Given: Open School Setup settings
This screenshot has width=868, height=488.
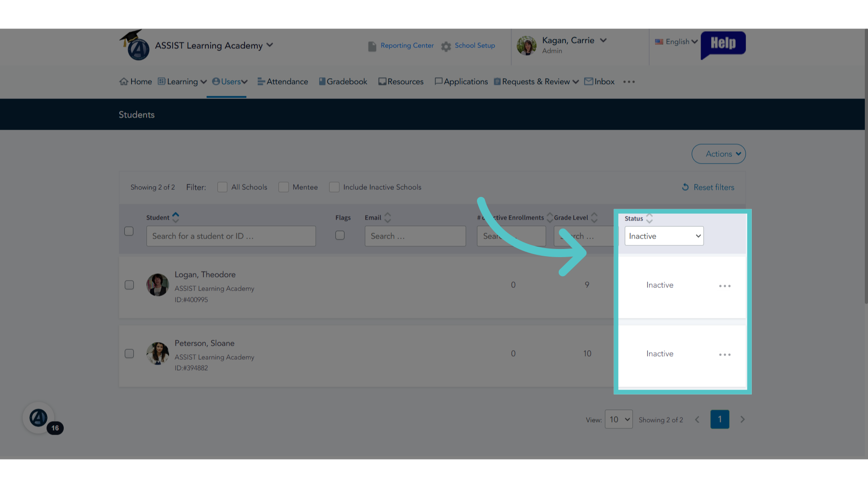Looking at the screenshot, I should tap(475, 46).
